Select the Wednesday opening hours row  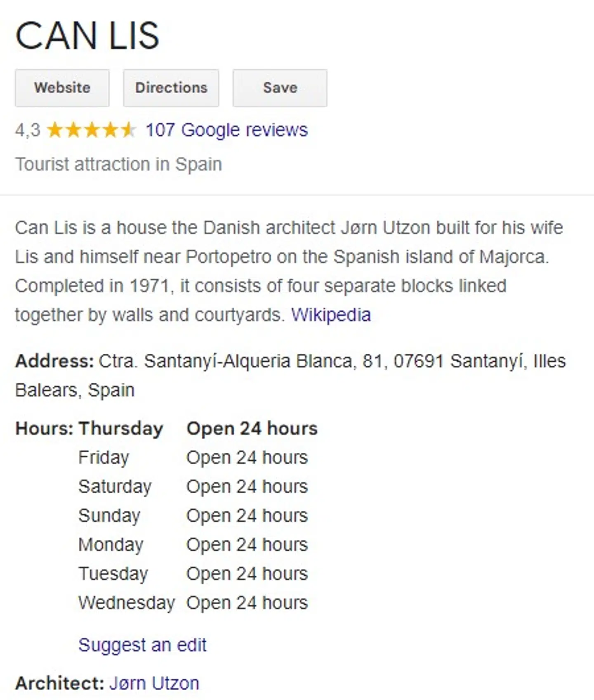pos(193,603)
